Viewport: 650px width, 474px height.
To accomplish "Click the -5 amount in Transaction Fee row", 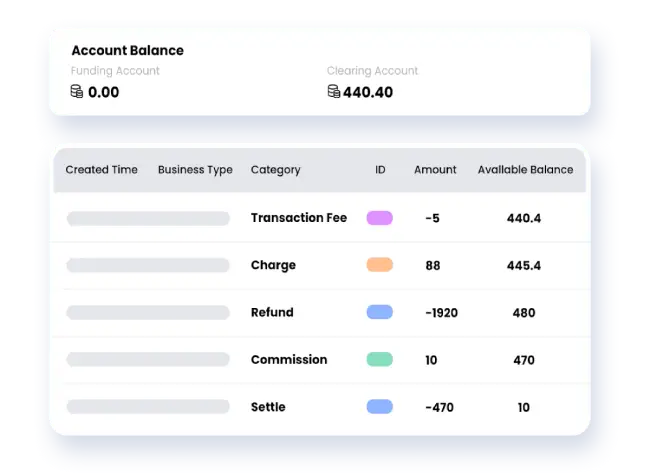I will coord(432,218).
